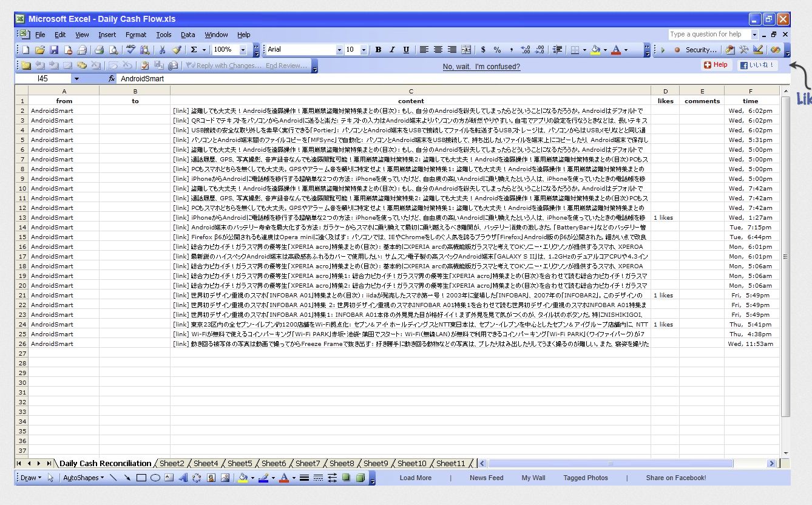Merge and center the selected cells

466,50
